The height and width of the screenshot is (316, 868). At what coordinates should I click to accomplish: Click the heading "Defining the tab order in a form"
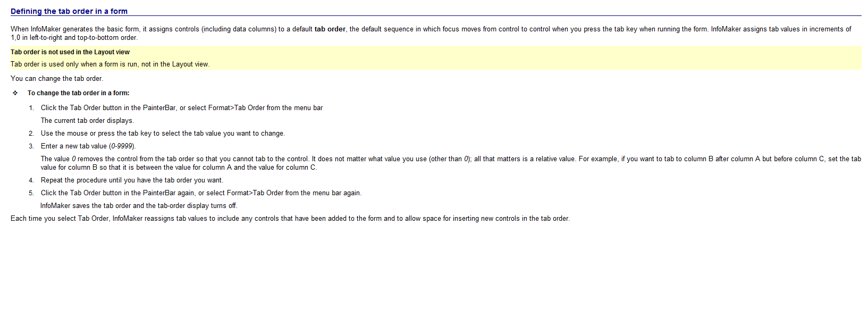pos(69,11)
